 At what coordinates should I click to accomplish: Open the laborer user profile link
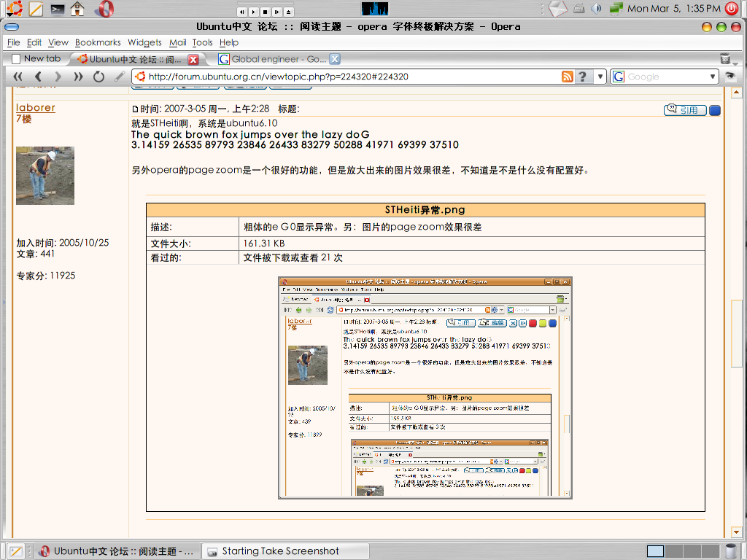[36, 108]
